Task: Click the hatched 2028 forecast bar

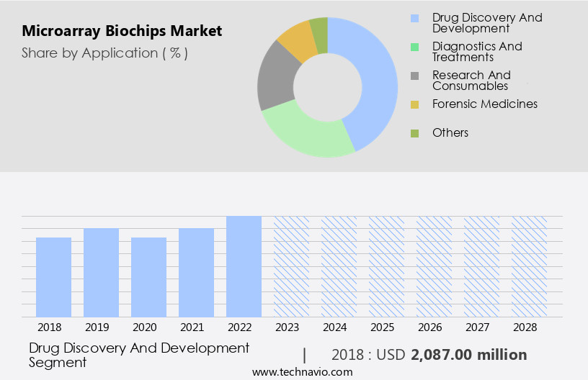Action: 529,266
